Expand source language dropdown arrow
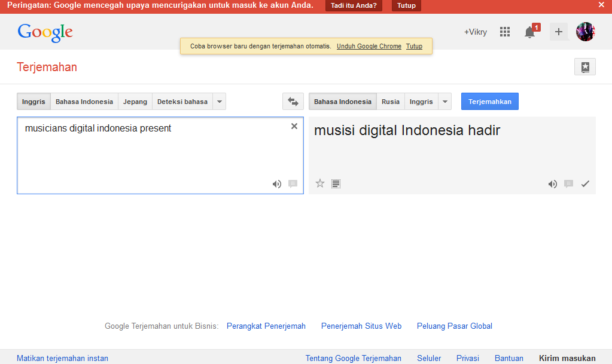This screenshot has width=612, height=364. (220, 102)
